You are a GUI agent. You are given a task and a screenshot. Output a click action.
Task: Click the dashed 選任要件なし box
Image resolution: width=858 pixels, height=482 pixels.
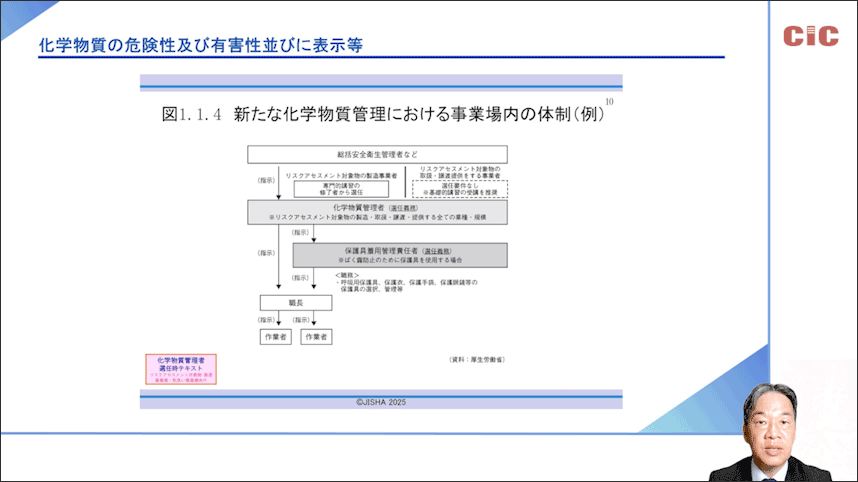(459, 188)
